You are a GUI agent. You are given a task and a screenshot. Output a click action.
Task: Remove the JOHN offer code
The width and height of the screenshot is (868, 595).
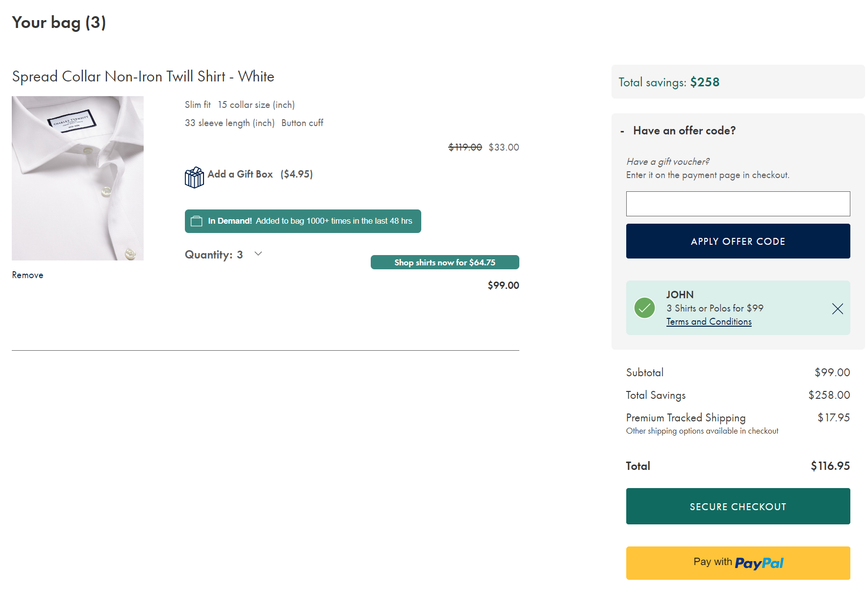click(x=837, y=309)
